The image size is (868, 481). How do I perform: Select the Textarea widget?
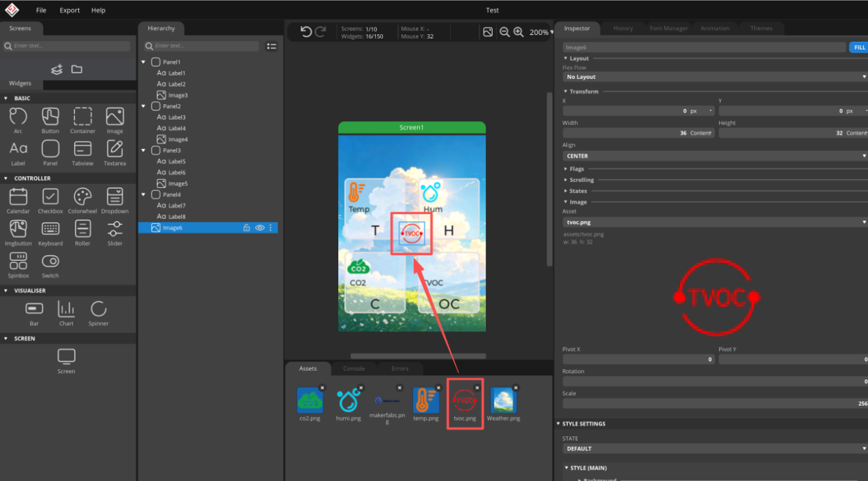(115, 152)
